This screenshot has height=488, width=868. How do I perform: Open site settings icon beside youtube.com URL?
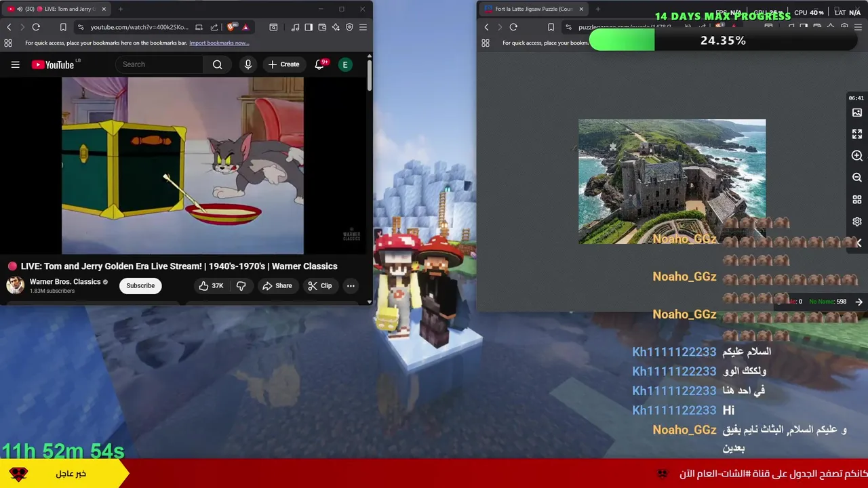(81, 27)
